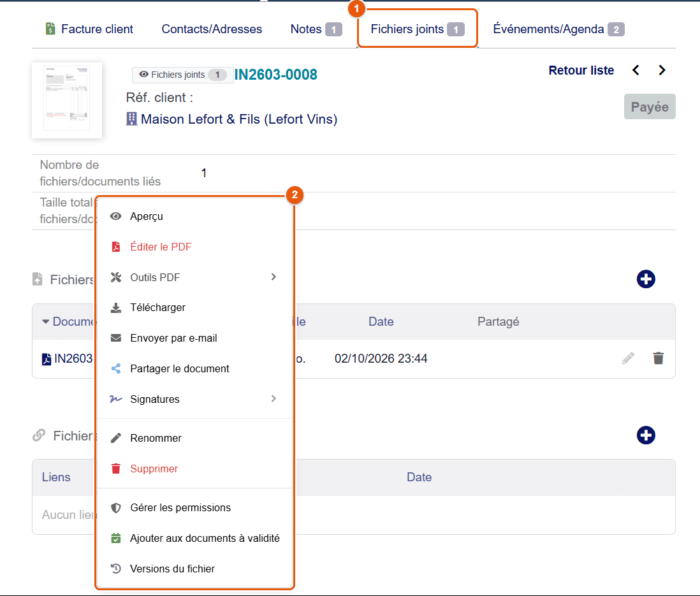The width and height of the screenshot is (700, 596).
Task: Open the Événements/Agenda tab
Action: point(558,29)
